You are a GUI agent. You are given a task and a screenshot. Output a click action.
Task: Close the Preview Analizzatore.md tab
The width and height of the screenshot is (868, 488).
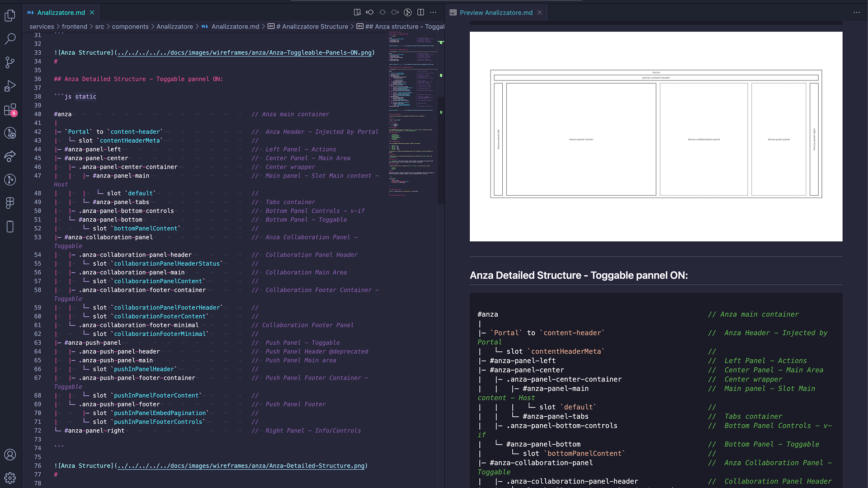(539, 13)
